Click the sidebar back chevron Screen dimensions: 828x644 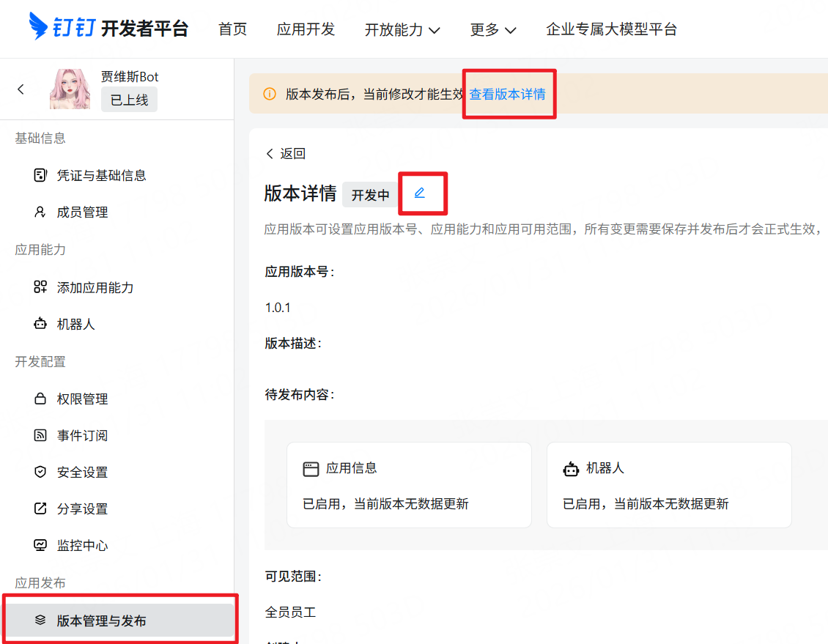[x=21, y=89]
